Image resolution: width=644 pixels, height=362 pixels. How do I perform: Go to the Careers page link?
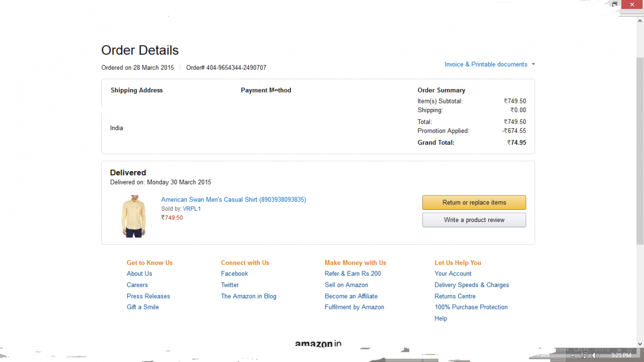click(137, 285)
